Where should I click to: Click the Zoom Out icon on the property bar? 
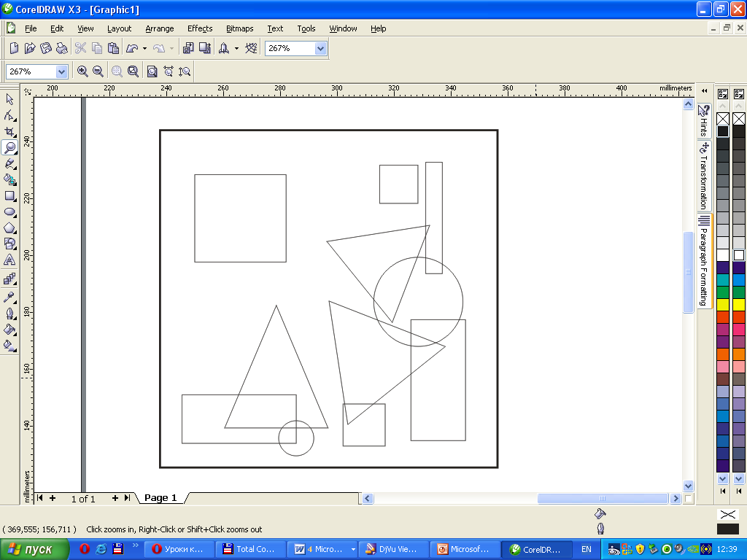pyautogui.click(x=98, y=71)
